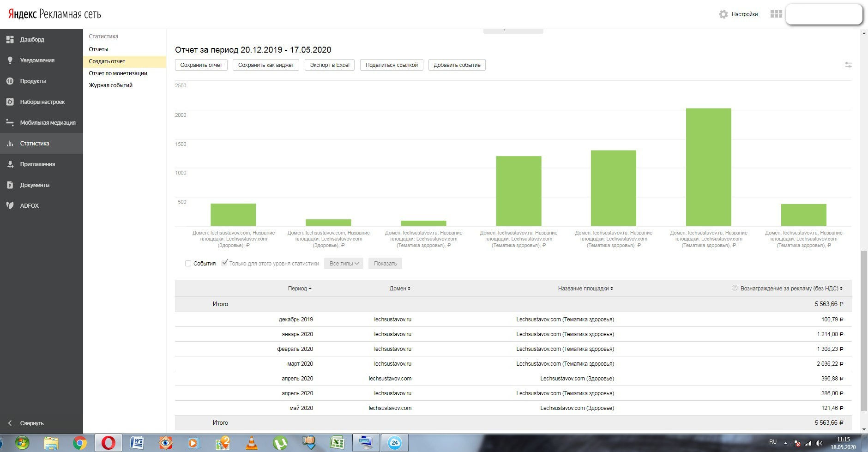
Task: Open Журнал событий menu item
Action: (x=111, y=85)
